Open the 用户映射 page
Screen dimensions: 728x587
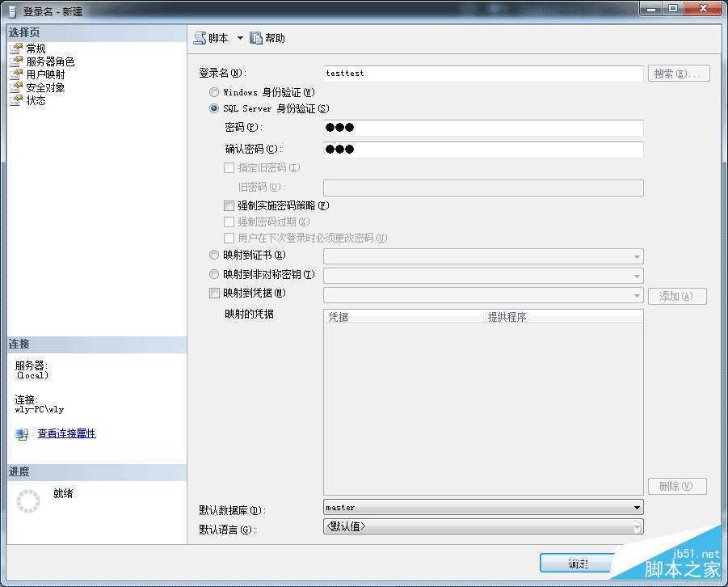click(x=45, y=74)
